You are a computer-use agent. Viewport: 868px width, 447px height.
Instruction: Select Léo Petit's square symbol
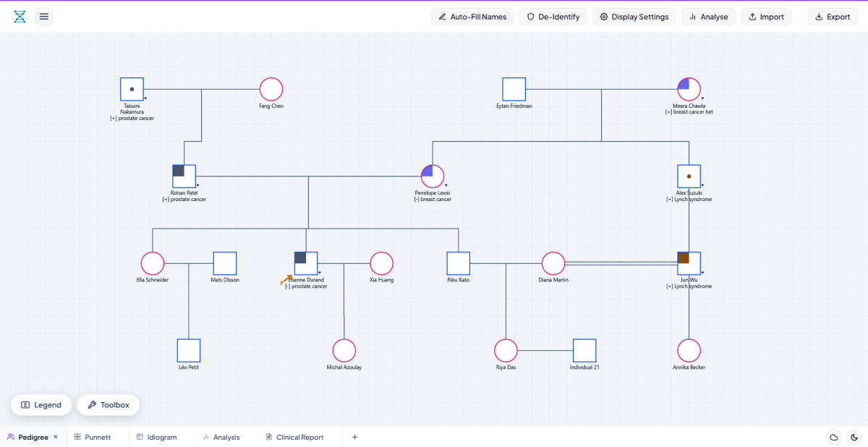[x=189, y=351]
